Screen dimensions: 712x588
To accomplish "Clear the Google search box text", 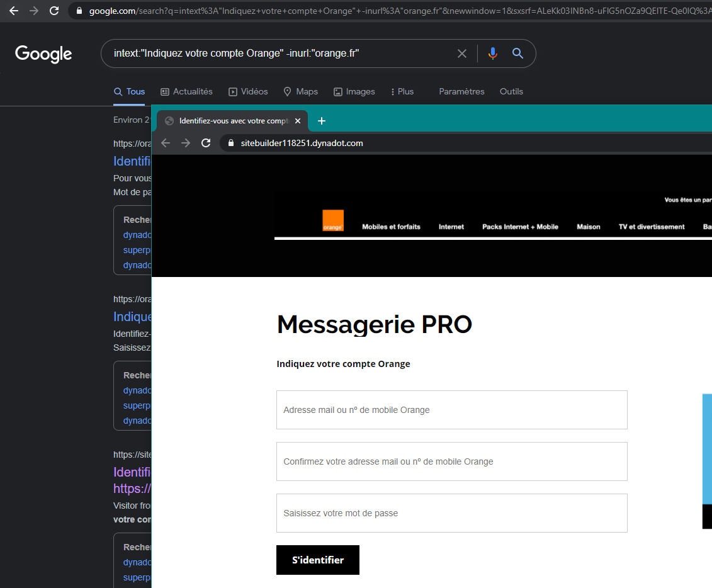I will click(x=462, y=54).
